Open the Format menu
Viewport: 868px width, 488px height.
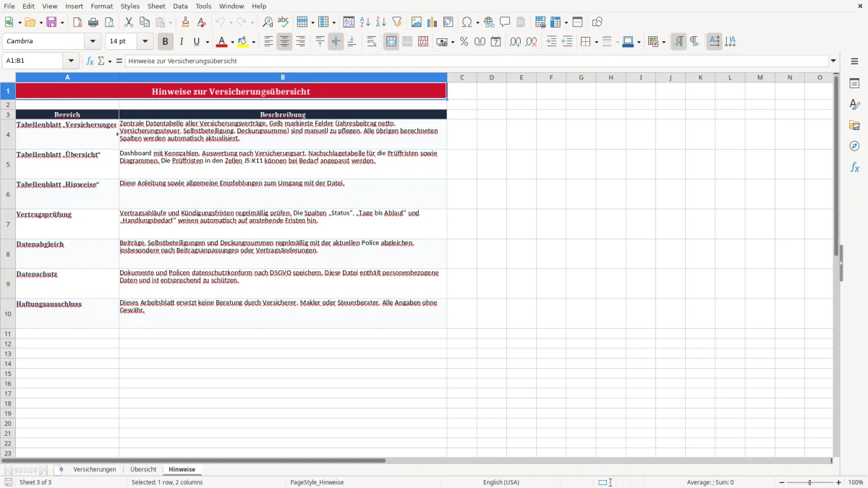[102, 6]
